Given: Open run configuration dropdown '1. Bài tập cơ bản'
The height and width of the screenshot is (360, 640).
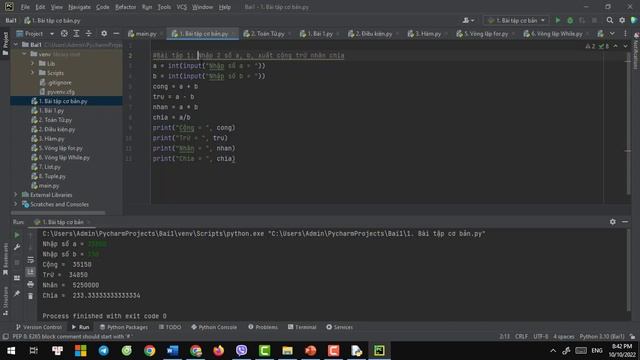Looking at the screenshot, I should click(x=516, y=20).
